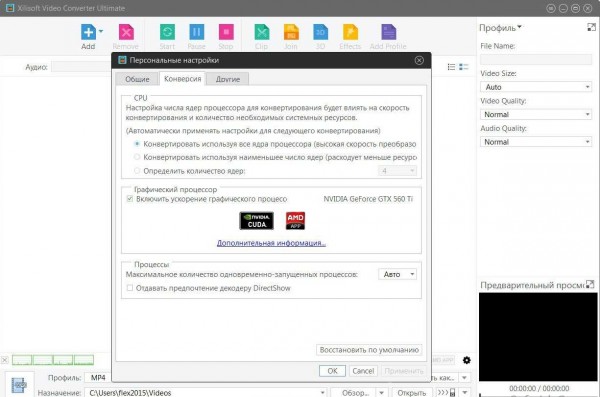Open the arrow next to Обзор
Screen dimensions: 600x397
[x=382, y=393]
